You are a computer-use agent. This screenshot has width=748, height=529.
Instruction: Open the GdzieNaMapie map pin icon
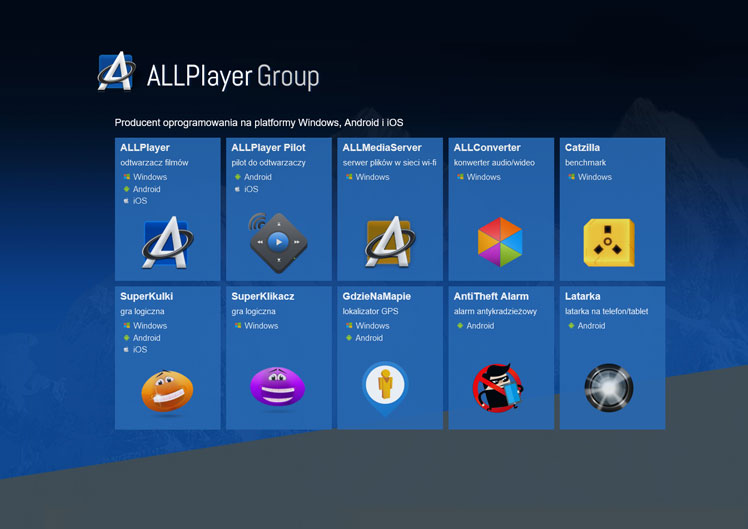[385, 388]
